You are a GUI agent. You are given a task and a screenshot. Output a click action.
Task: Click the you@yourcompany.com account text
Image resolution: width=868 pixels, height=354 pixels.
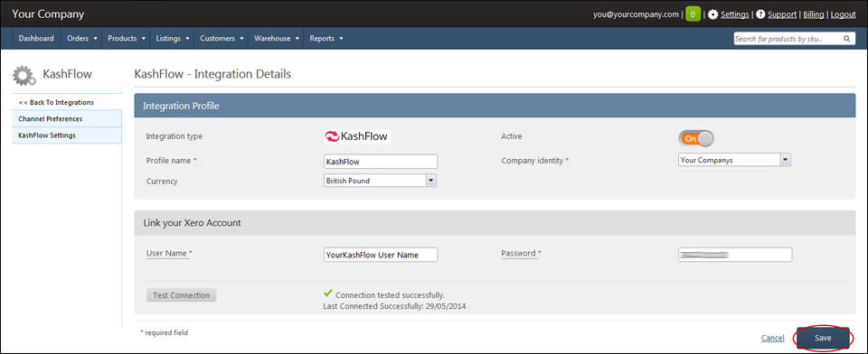point(636,14)
